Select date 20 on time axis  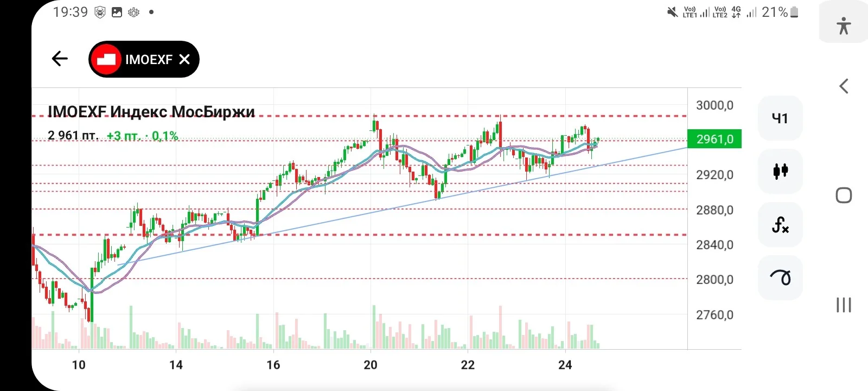(x=371, y=365)
